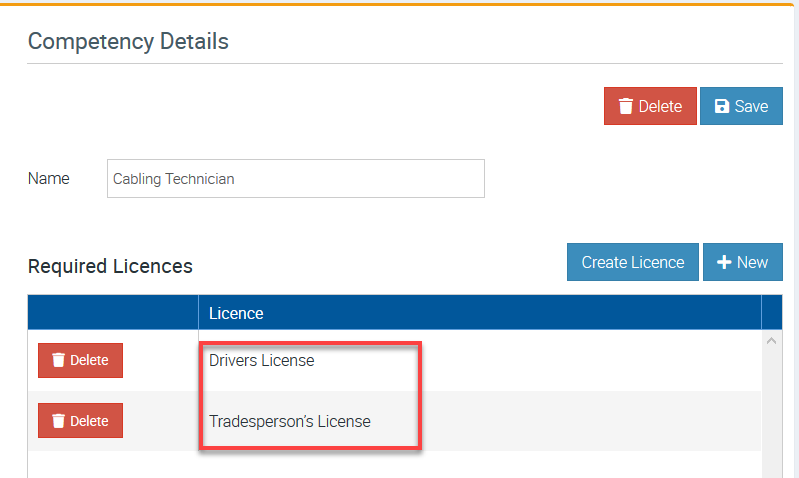Click the scroll up arrow of the licence table
Image resolution: width=799 pixels, height=478 pixels.
[771, 341]
